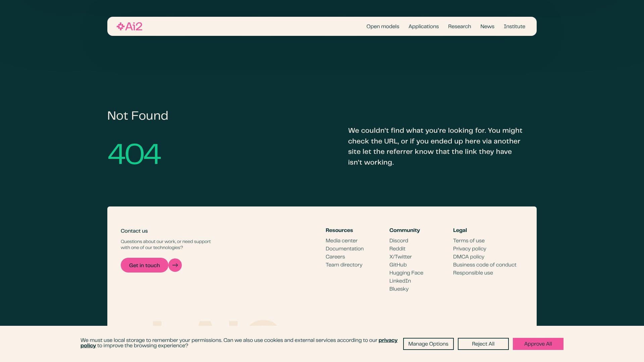Select the Institute nav item
The image size is (644, 362).
pyautogui.click(x=515, y=26)
